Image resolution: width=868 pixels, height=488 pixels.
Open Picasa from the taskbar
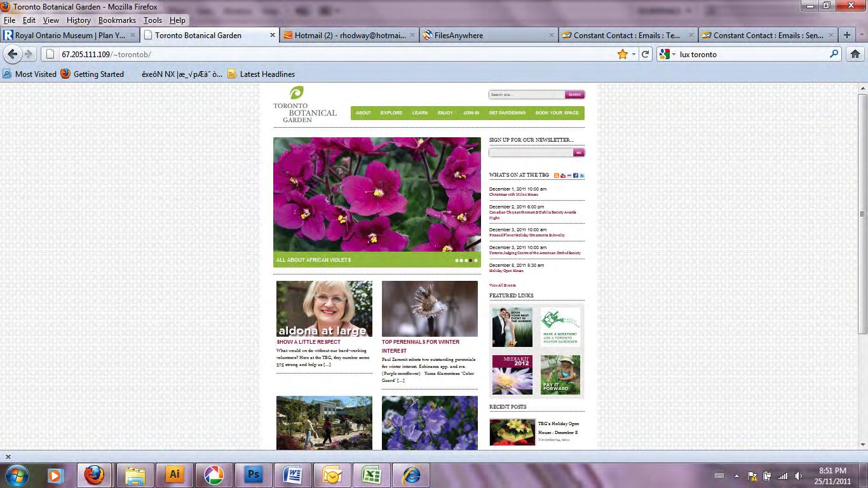pos(214,475)
